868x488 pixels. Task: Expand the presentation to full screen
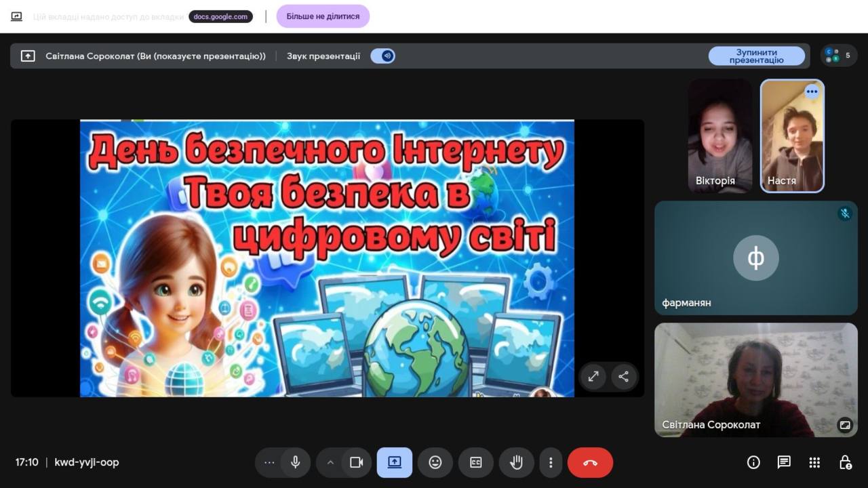(x=593, y=376)
